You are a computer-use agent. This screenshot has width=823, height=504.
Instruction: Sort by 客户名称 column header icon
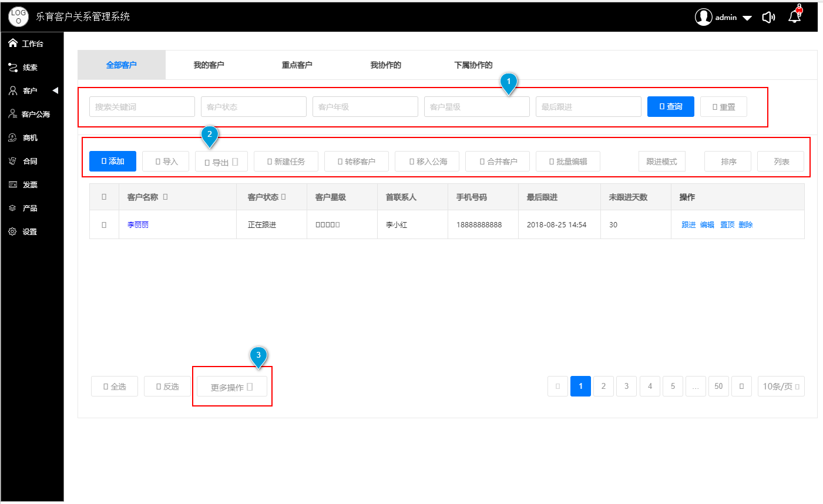[165, 197]
